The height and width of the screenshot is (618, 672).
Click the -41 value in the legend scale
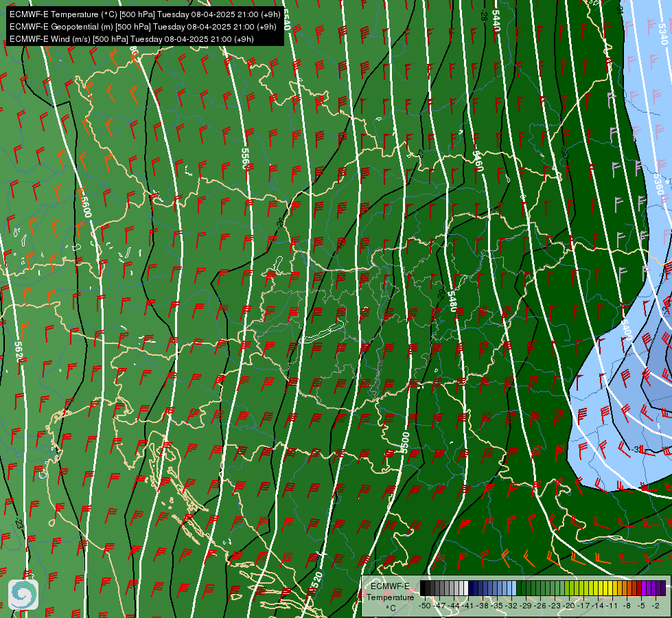(467, 606)
